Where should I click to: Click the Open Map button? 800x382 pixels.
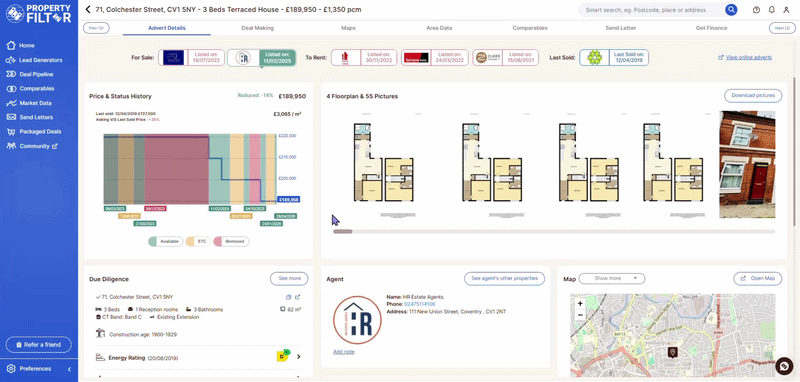[x=757, y=278]
